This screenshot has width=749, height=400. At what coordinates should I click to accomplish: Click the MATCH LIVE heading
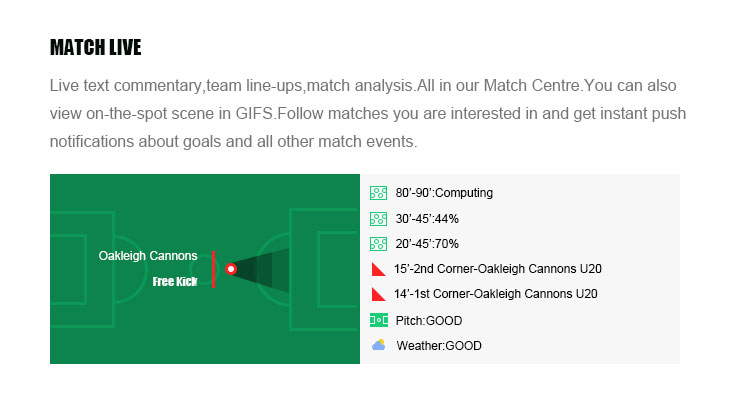point(96,48)
